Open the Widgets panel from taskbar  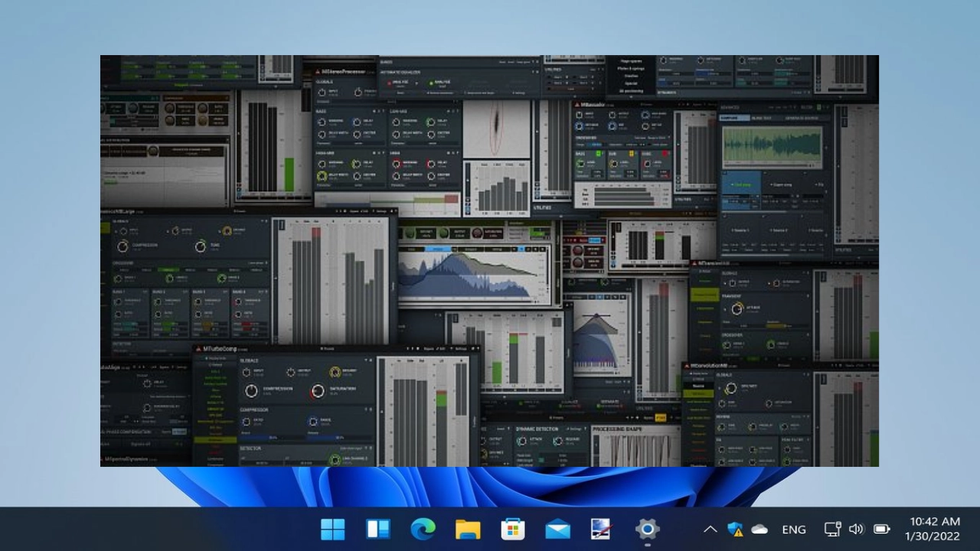pyautogui.click(x=377, y=529)
